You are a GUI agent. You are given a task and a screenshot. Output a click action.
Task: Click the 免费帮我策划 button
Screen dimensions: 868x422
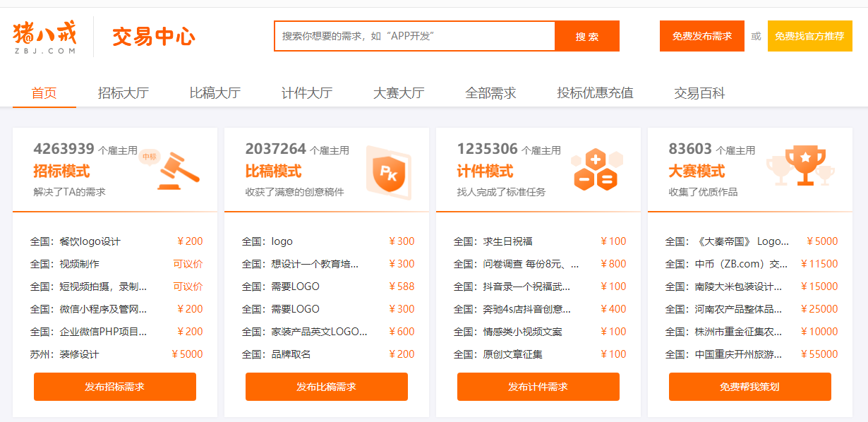click(x=750, y=387)
